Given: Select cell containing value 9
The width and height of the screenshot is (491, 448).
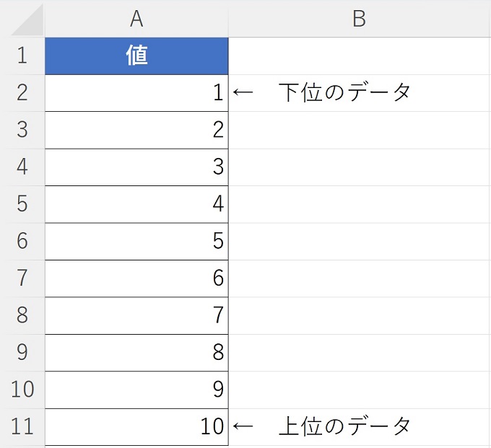Looking at the screenshot, I should (x=136, y=390).
